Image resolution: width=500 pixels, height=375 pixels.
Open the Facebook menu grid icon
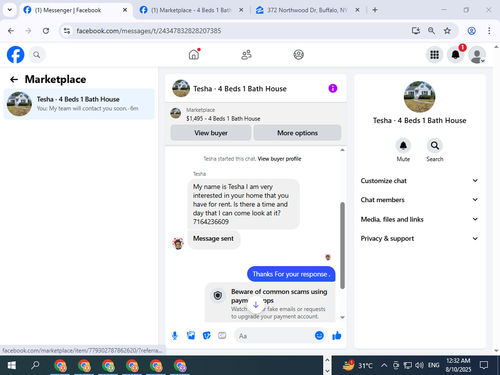coord(434,55)
